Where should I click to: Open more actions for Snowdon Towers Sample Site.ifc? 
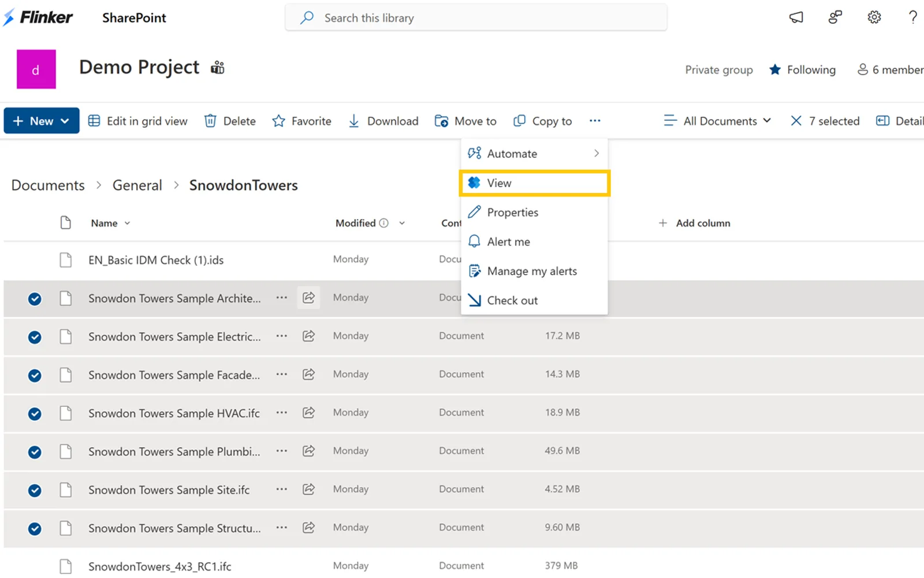(281, 489)
